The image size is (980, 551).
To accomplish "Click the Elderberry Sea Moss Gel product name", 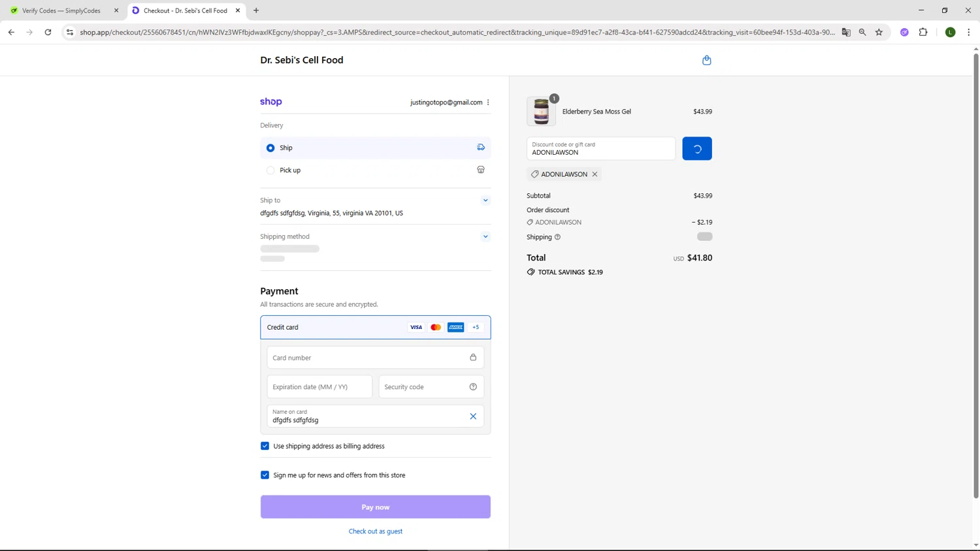I will [596, 112].
